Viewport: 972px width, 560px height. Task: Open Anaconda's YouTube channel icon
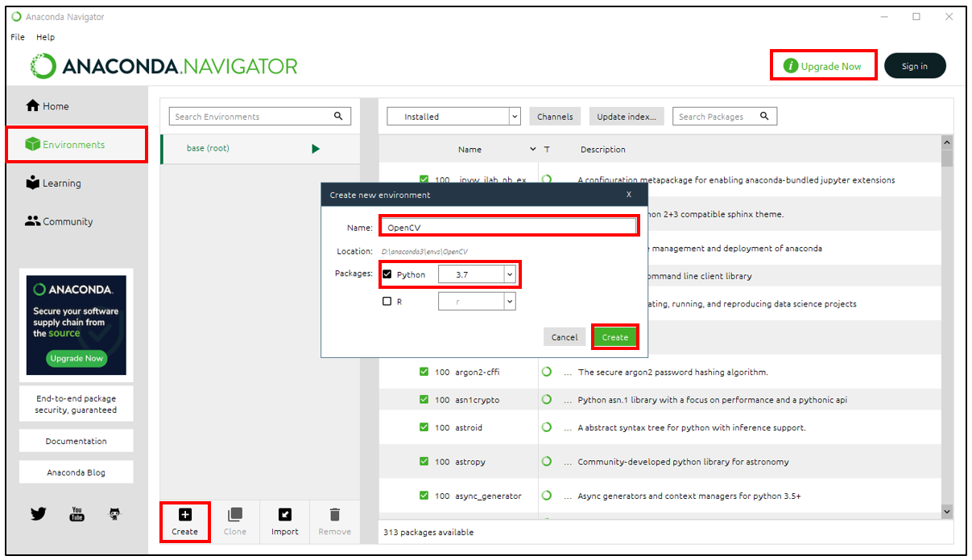coord(77,513)
